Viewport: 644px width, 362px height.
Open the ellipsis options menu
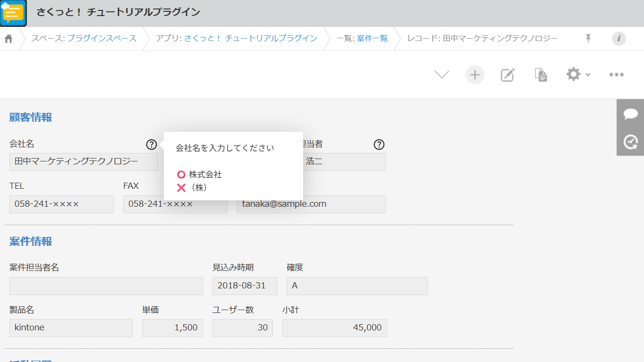tap(616, 75)
